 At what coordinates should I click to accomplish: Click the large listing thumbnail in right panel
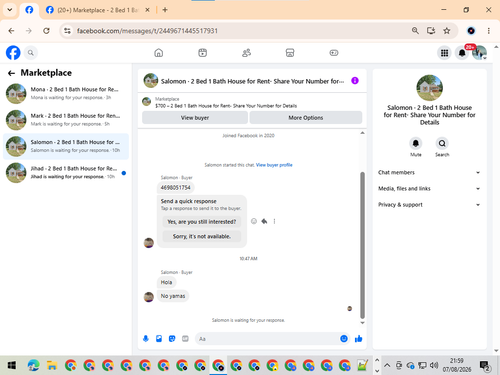pyautogui.click(x=429, y=88)
